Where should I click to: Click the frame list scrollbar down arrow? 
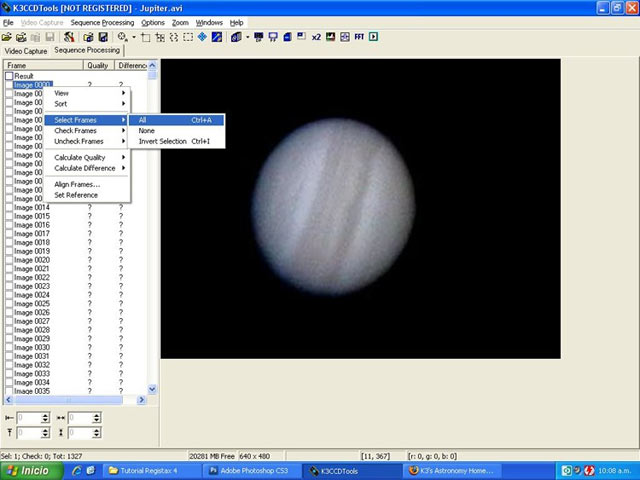click(x=153, y=388)
